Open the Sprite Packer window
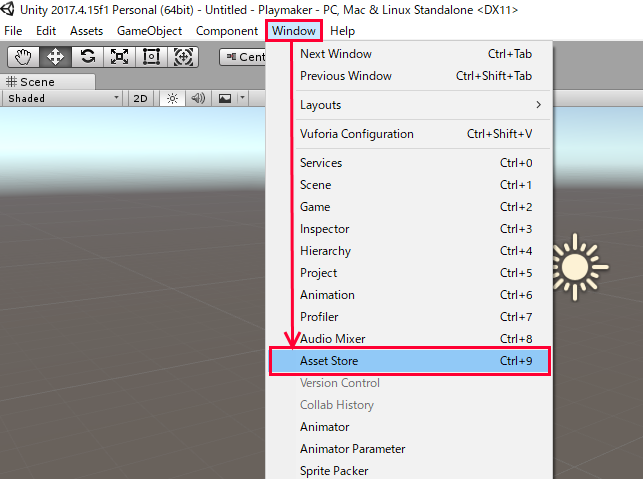Viewport: 643px width, 479px height. click(410, 471)
